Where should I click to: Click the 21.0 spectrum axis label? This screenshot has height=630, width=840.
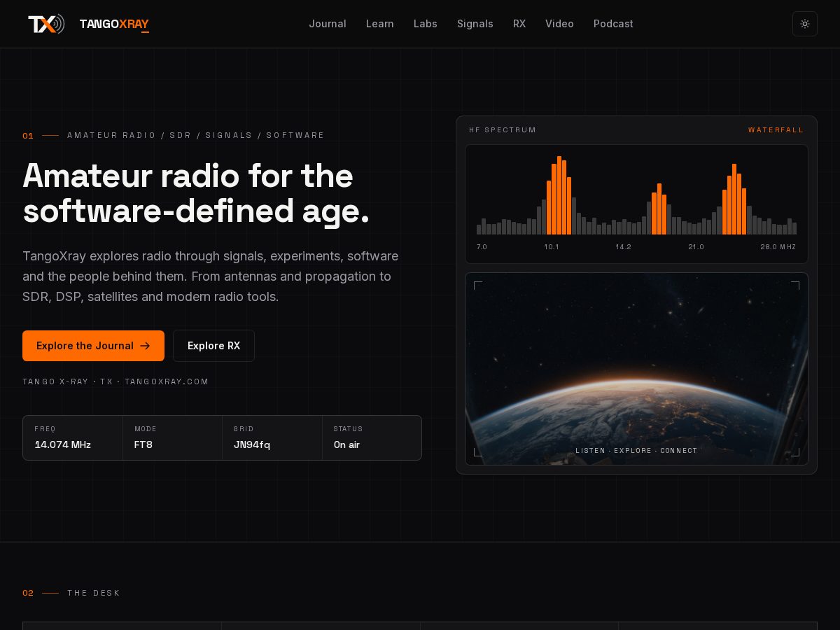(696, 247)
